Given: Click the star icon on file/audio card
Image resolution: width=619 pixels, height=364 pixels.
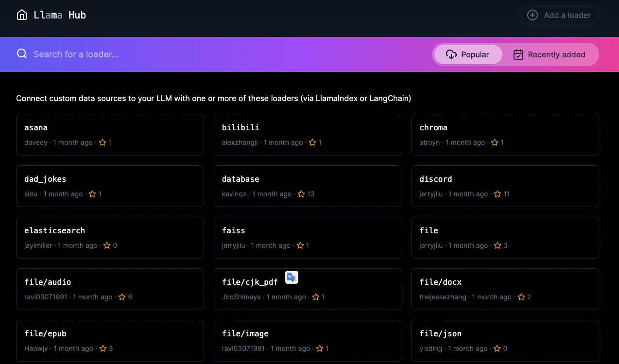Looking at the screenshot, I should (122, 297).
